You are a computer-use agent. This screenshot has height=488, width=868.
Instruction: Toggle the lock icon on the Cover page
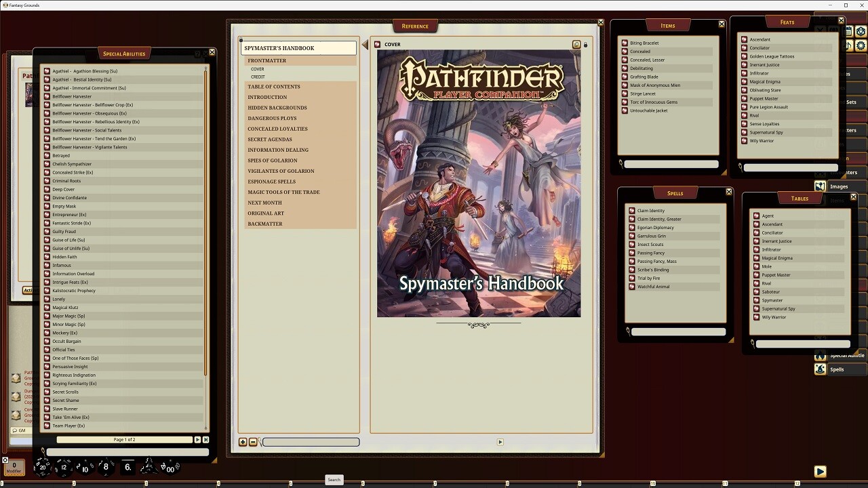pyautogui.click(x=585, y=44)
